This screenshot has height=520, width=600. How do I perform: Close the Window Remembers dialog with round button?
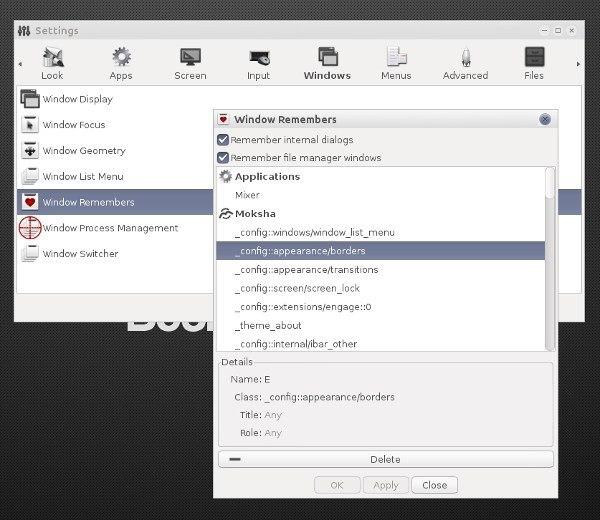tap(545, 119)
